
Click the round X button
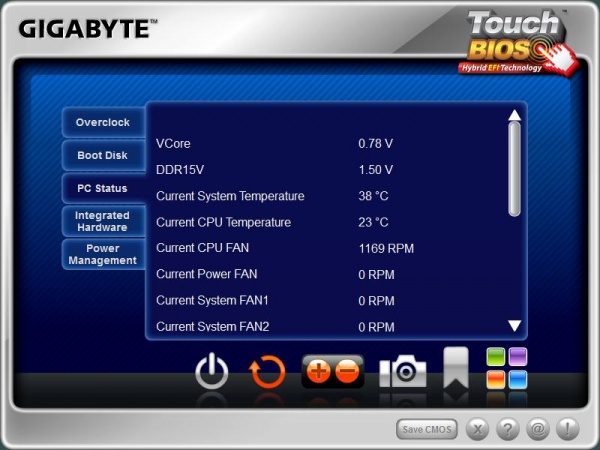[x=477, y=429]
